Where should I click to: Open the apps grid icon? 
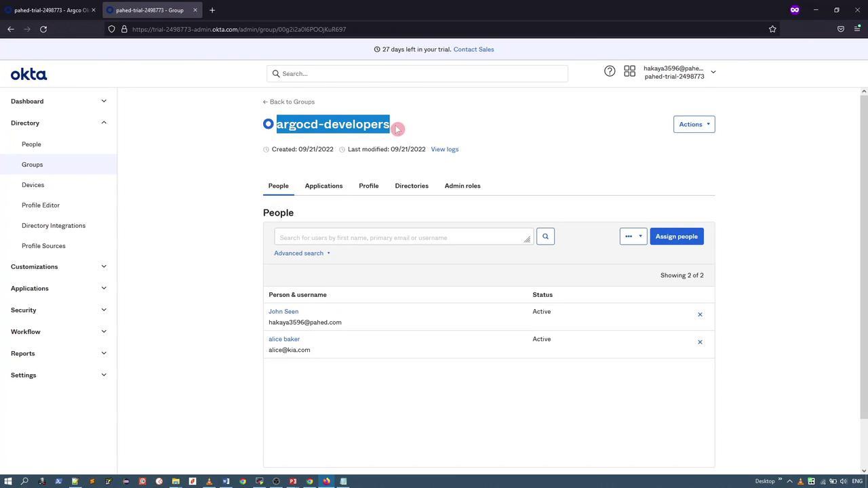(629, 71)
